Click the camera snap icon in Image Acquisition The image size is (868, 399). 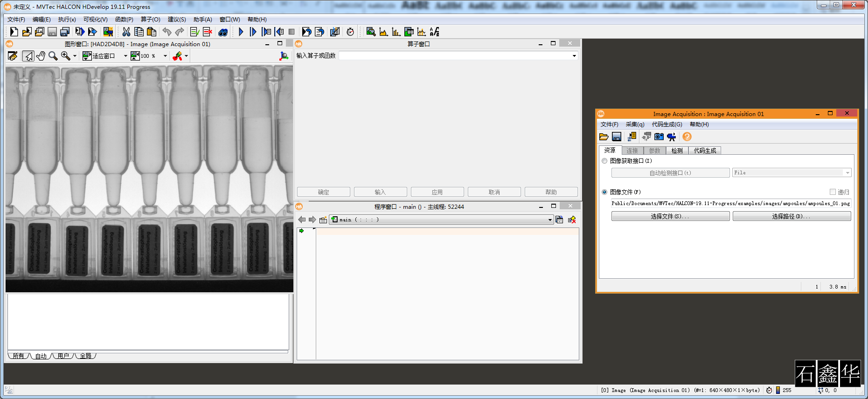click(x=659, y=137)
